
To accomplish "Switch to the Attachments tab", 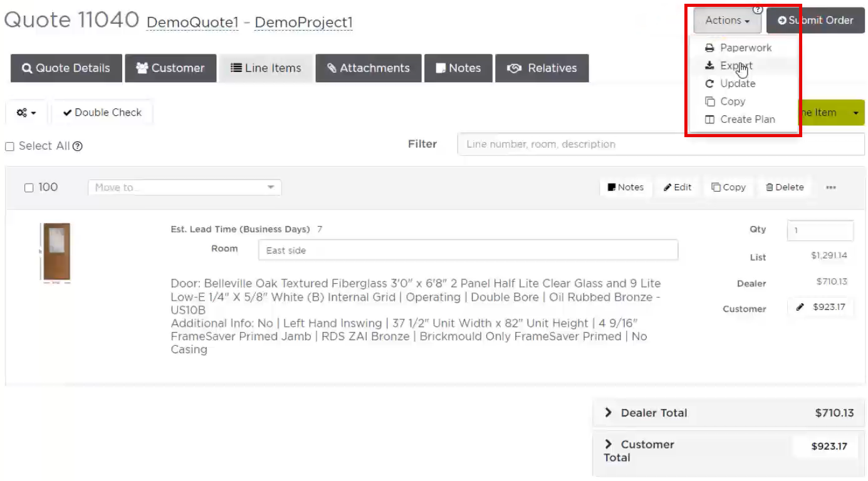I will tap(368, 68).
